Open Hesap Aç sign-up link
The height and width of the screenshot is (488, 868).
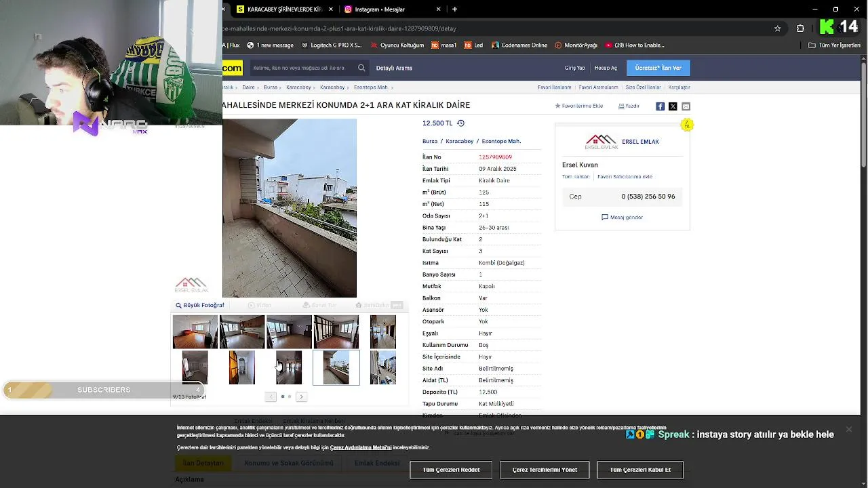(x=606, y=68)
